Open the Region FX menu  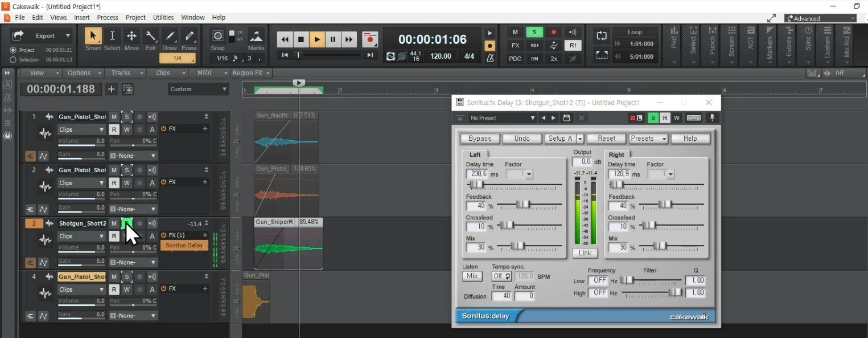click(252, 73)
